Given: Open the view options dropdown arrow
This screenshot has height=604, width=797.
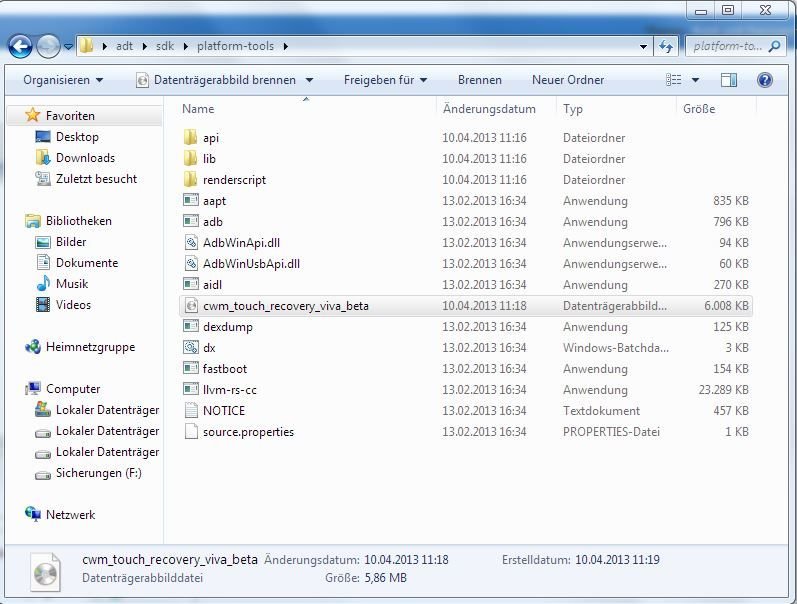Looking at the screenshot, I should click(695, 80).
